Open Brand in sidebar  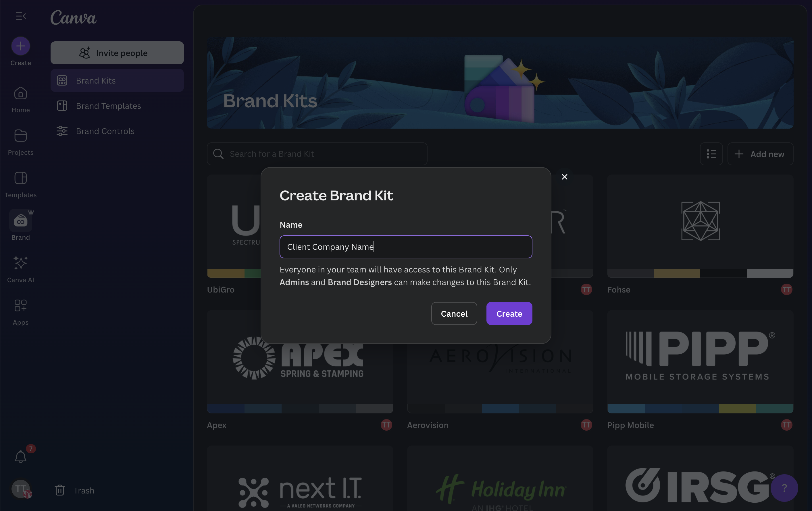click(x=21, y=225)
